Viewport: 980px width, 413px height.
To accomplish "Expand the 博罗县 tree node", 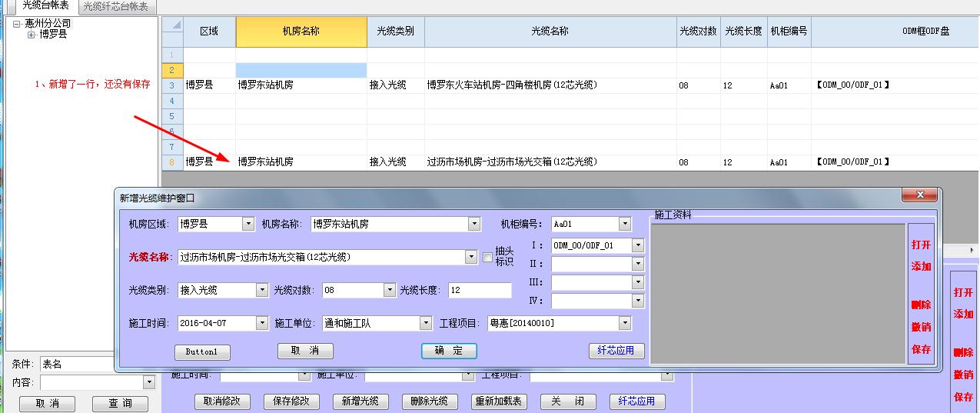I will point(32,35).
